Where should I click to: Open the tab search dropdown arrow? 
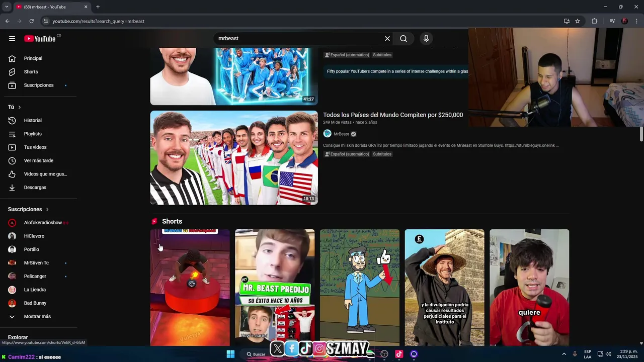pos(6,7)
